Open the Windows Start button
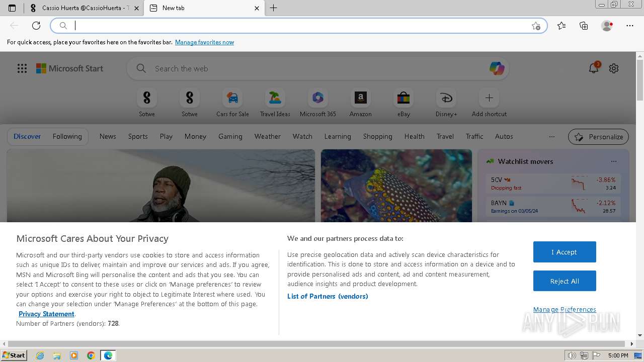644x362 pixels. pos(14,355)
